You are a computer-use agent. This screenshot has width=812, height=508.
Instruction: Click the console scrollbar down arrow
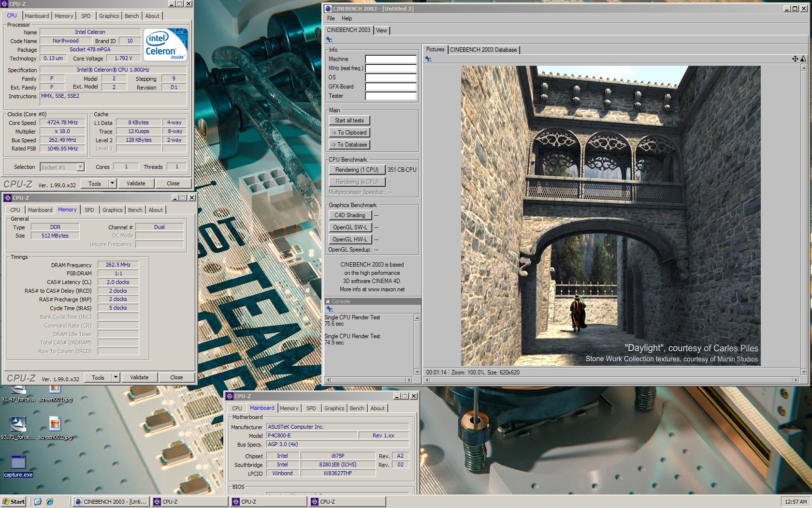click(x=417, y=372)
